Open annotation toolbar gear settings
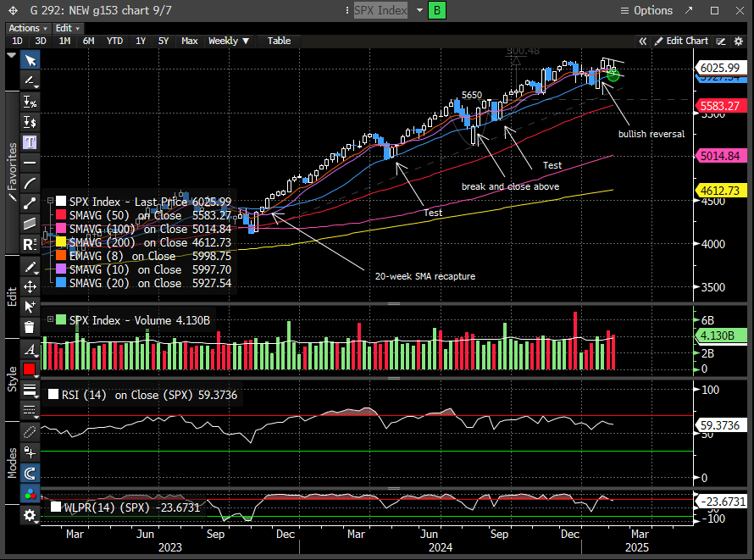This screenshot has width=754, height=560. [30, 515]
